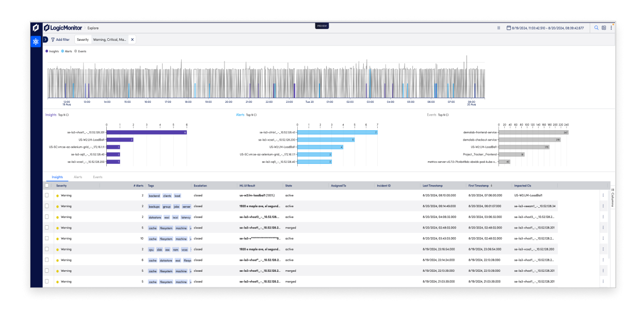The width and height of the screenshot is (644, 310).
Task: Expand the Warning, Critical filter chip dropdown
Action: [x=109, y=39]
